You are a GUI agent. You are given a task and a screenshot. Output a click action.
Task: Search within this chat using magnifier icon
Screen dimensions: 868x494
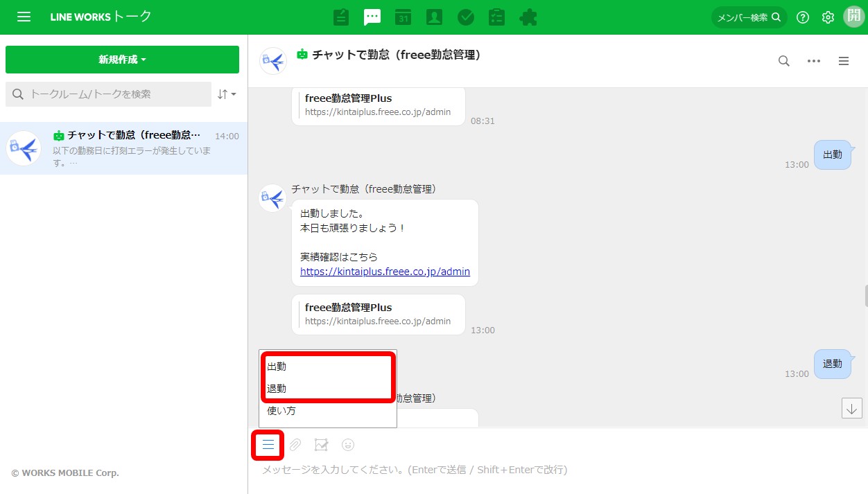tap(784, 61)
